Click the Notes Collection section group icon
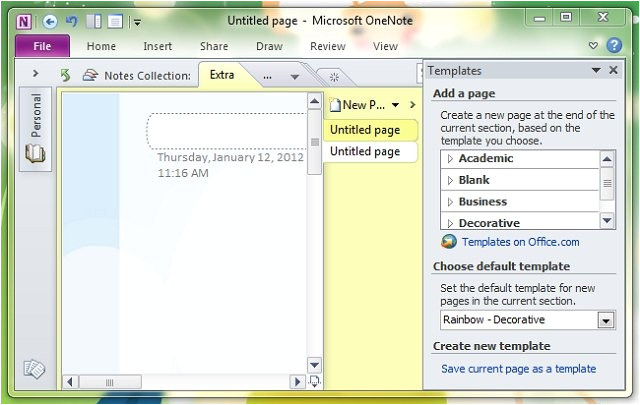Viewport: 640px width, 405px height. coord(90,75)
